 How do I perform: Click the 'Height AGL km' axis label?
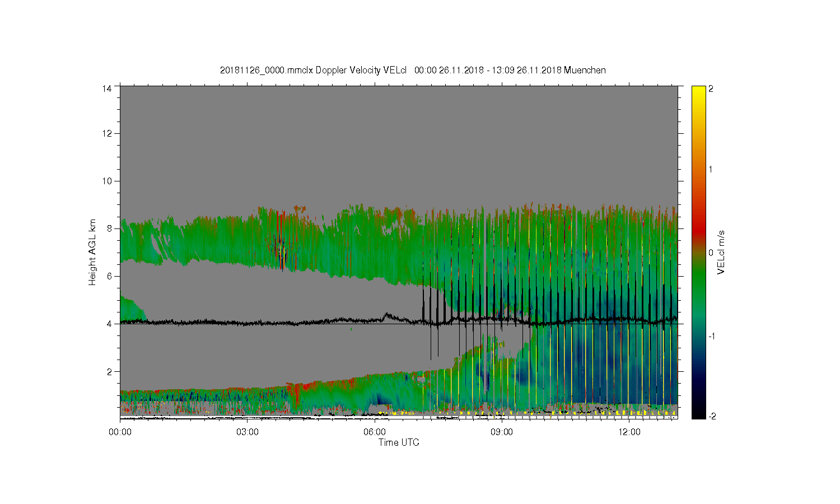pyautogui.click(x=92, y=252)
